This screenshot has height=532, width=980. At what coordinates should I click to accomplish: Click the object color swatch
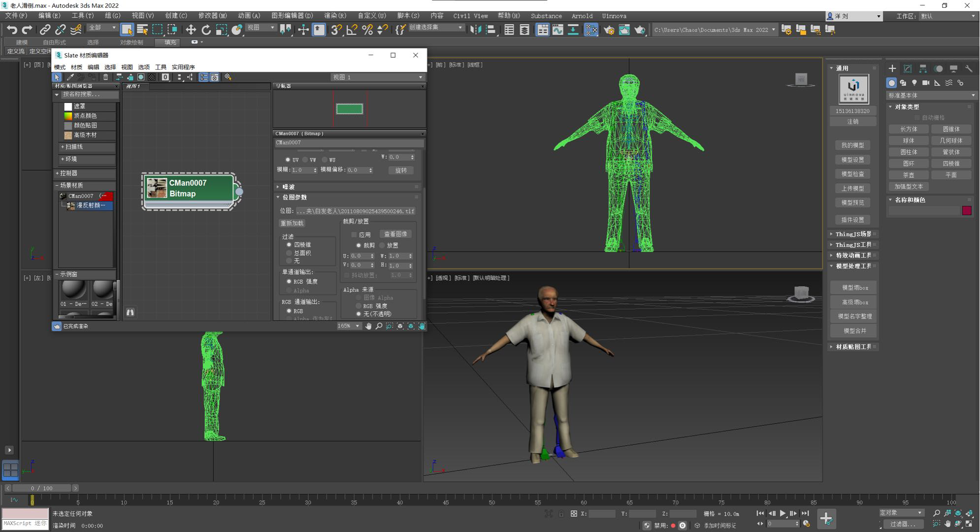(x=967, y=211)
